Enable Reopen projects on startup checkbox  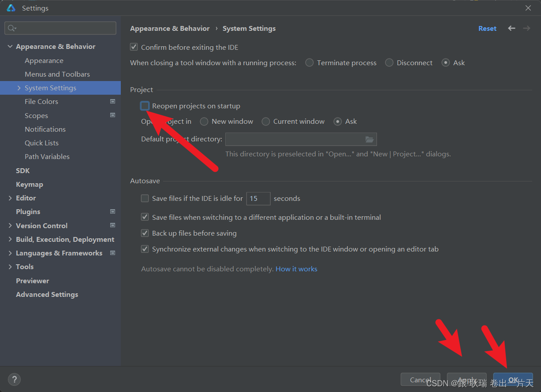click(145, 106)
